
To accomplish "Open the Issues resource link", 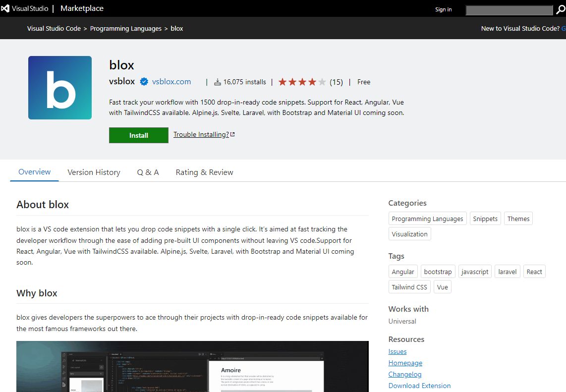I will click(397, 351).
